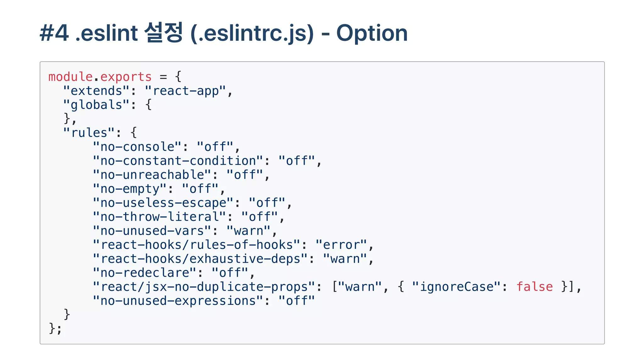Click the "module" keyword in the code
This screenshot has width=644, height=362.
70,77
